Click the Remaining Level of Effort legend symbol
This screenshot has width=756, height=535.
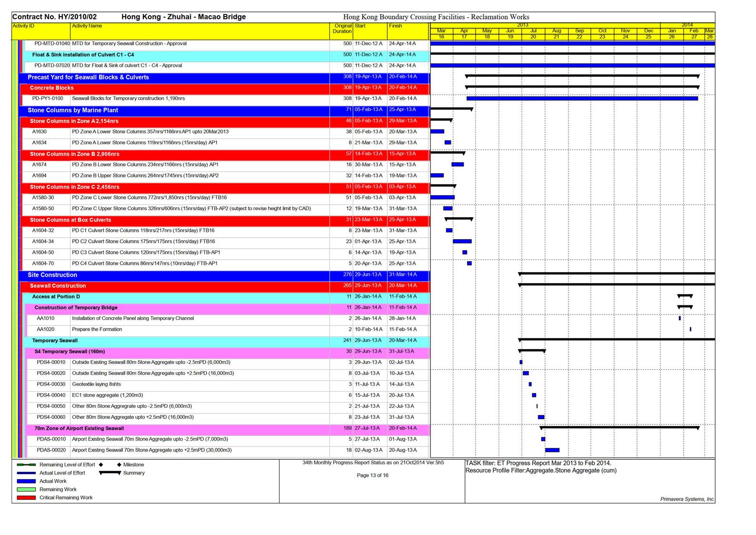[x=26, y=464]
